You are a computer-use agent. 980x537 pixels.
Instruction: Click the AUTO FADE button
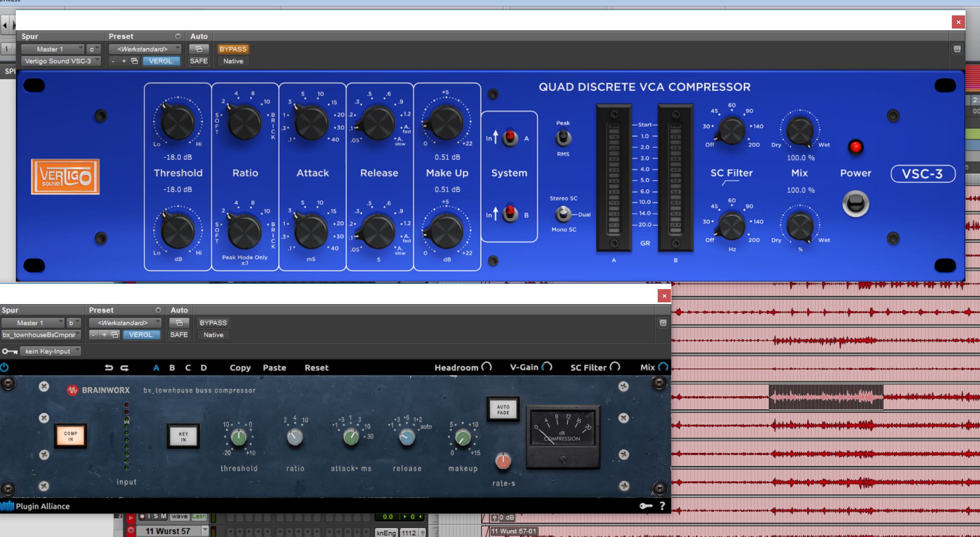pos(503,409)
